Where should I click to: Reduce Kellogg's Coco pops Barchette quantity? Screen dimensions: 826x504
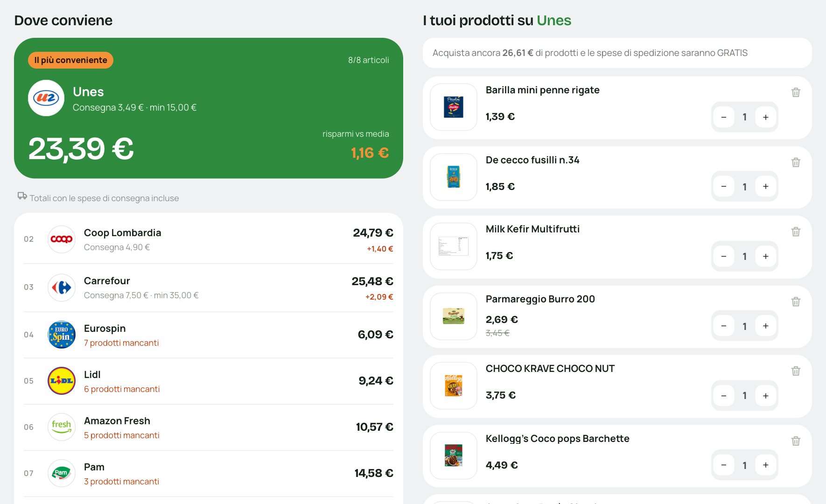point(724,465)
